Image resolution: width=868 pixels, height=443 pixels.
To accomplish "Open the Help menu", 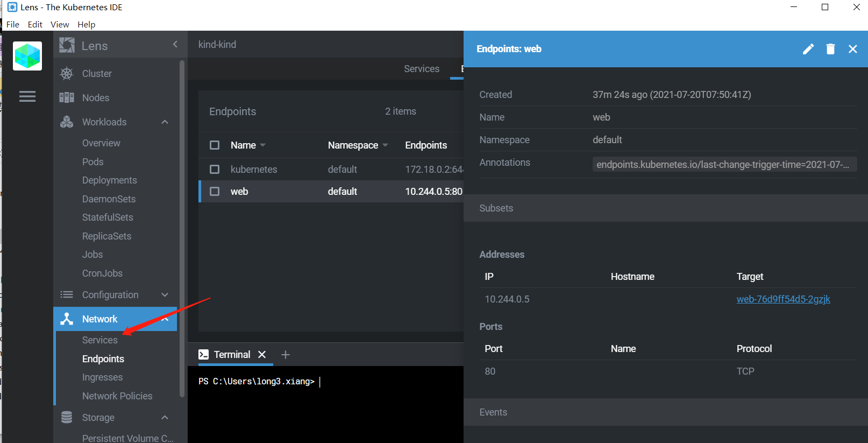I will click(86, 24).
